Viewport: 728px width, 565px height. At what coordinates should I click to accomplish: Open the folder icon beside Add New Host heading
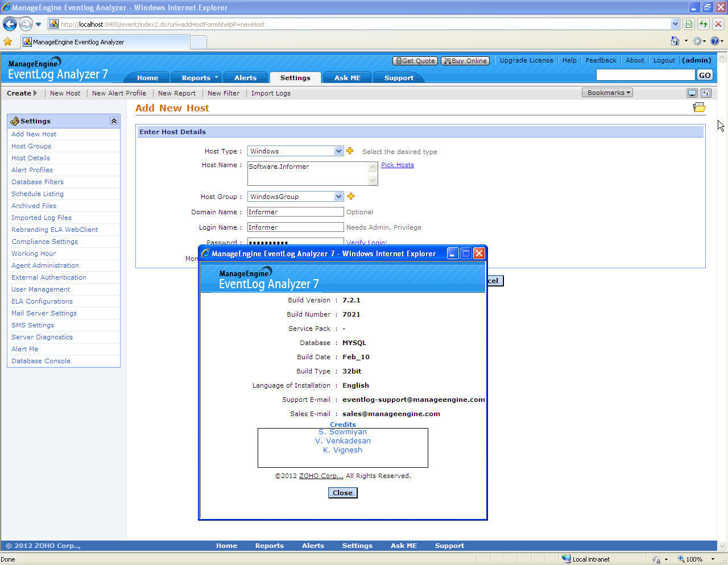(x=699, y=107)
